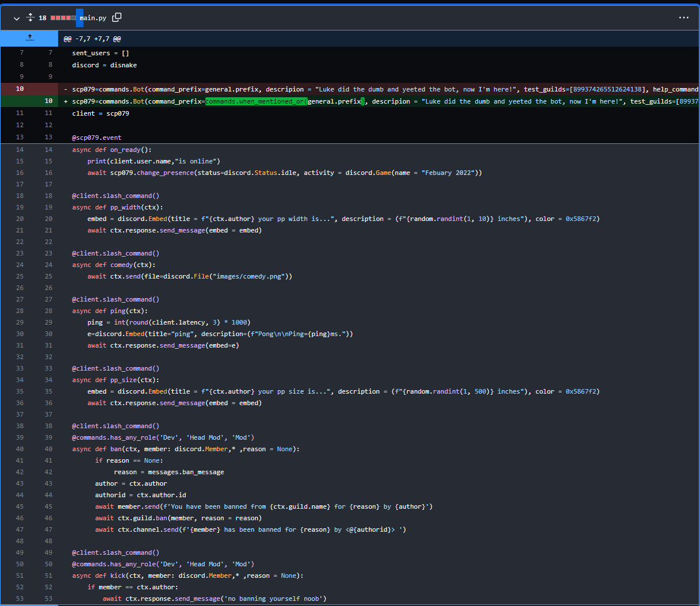The height and width of the screenshot is (606, 700).
Task: Collapse the main.py diff with the chevron
Action: click(16, 18)
